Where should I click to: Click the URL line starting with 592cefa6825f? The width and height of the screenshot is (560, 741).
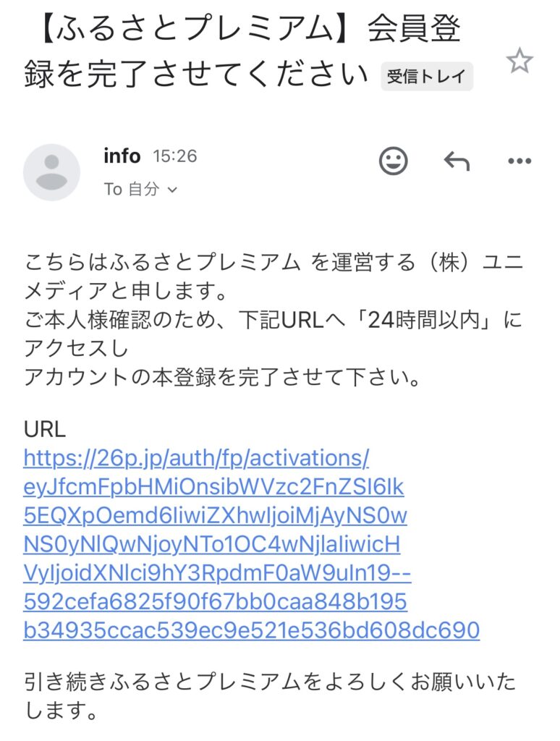[x=215, y=601]
